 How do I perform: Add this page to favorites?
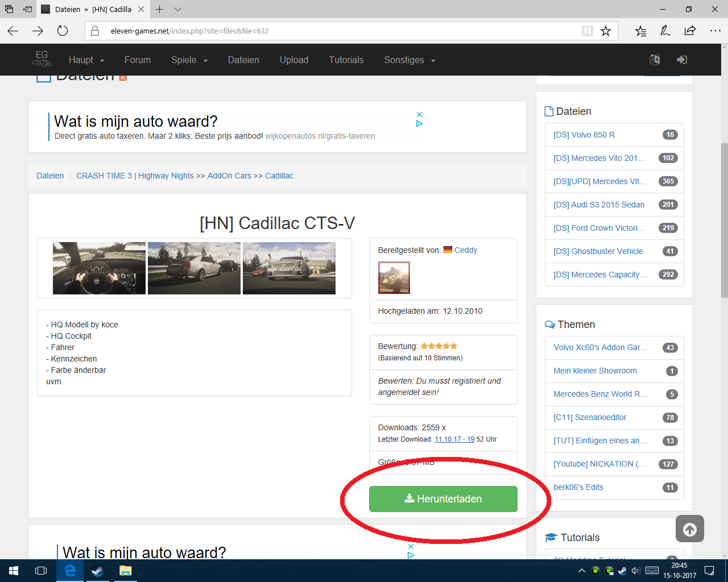point(606,31)
